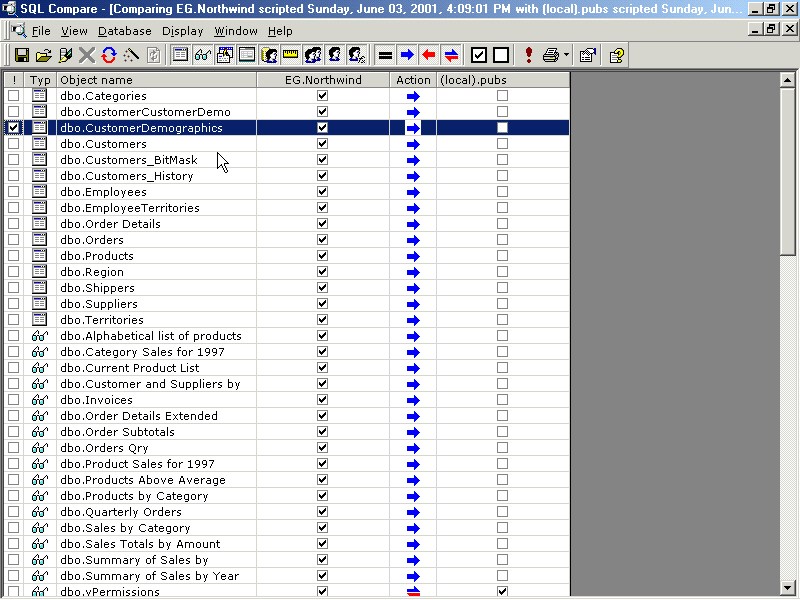This screenshot has height=600, width=800.
Task: Click action arrow for dbo.Sales by Category
Action: pyautogui.click(x=413, y=528)
